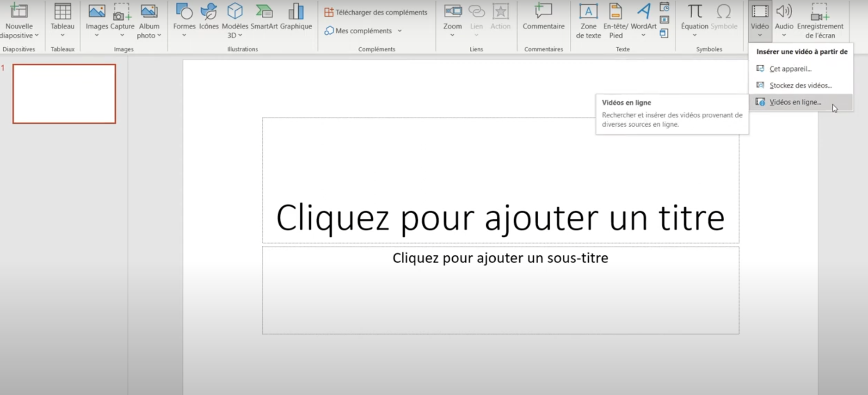Expand the Images dropdown arrow

point(97,36)
